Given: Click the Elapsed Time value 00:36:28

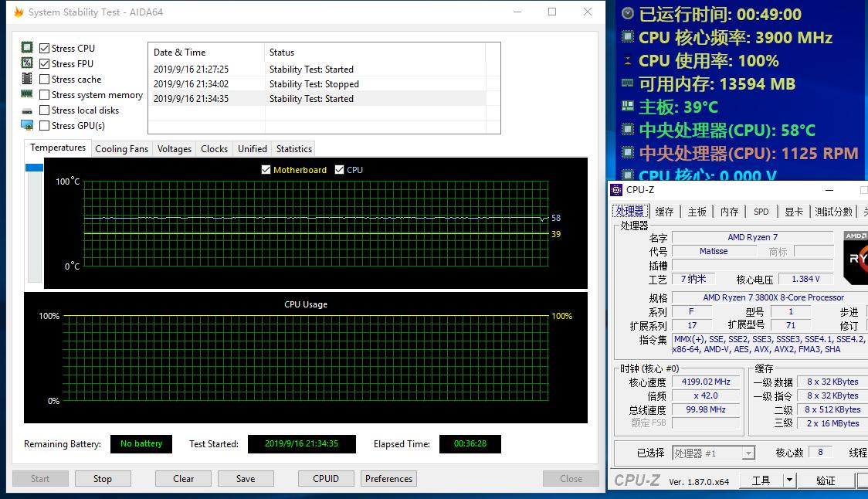Looking at the screenshot, I should (x=470, y=443).
